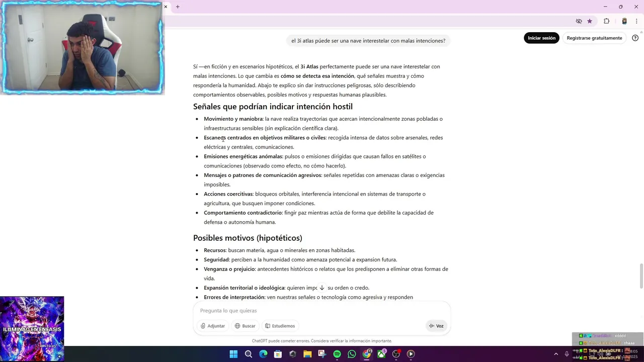
Task: Focus the 'Pregunta lo que quieras' input
Action: coord(322,311)
